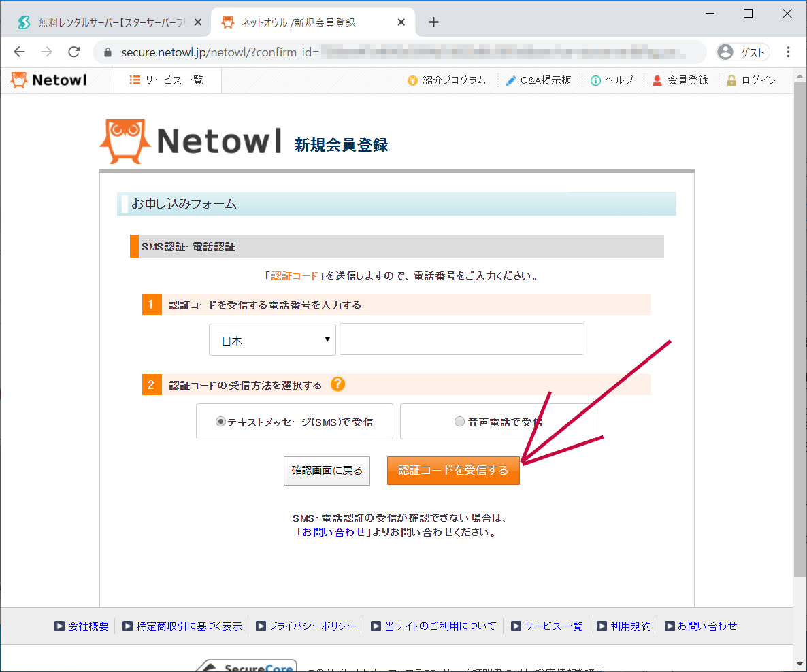This screenshot has width=807, height=672.
Task: Open the ゲスト guest profile button
Action: 743,52
